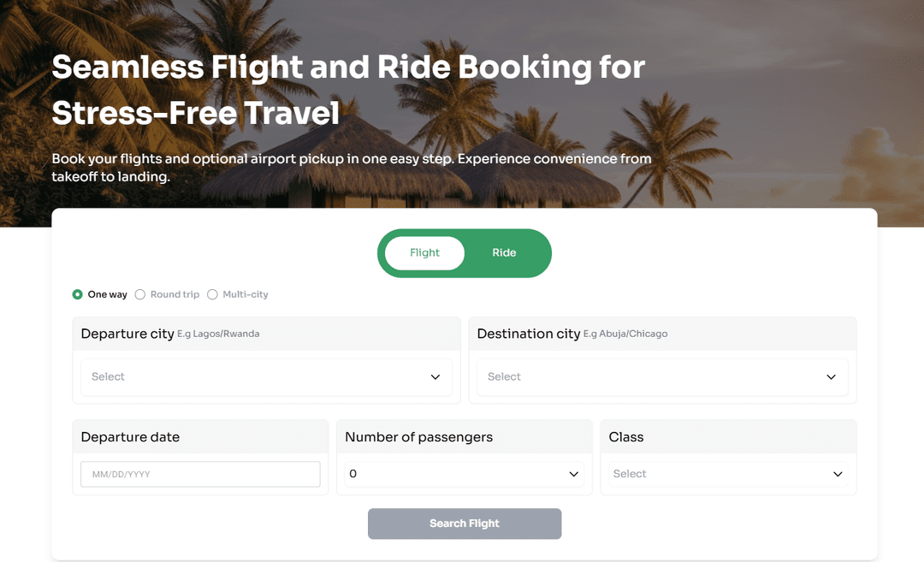Open the Destination city Select placeholder
This screenshot has width=924, height=562.
coord(505,377)
